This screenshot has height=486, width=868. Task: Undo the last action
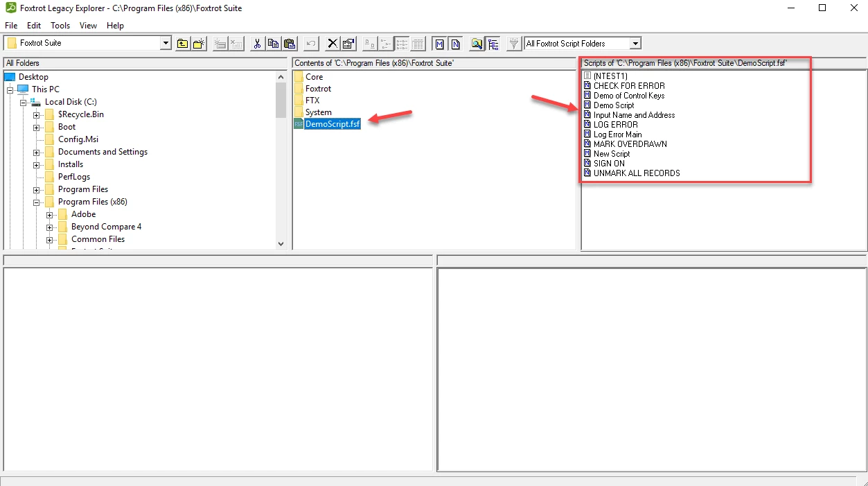pyautogui.click(x=311, y=43)
